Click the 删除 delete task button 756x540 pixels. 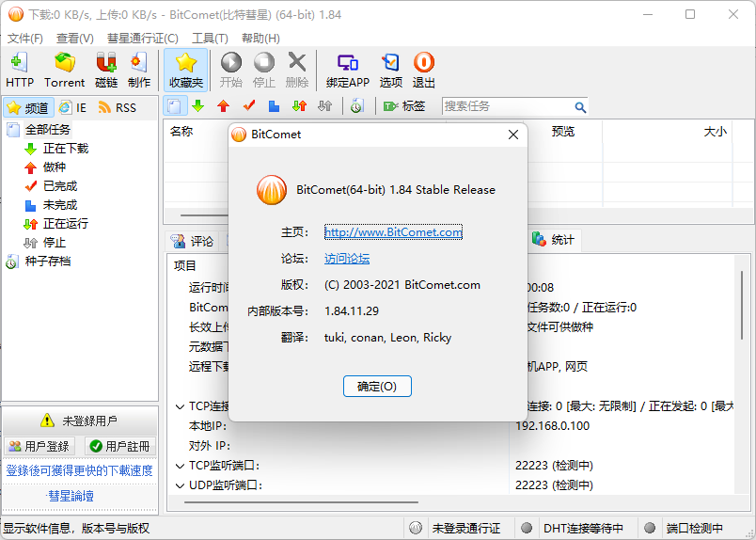[x=296, y=70]
